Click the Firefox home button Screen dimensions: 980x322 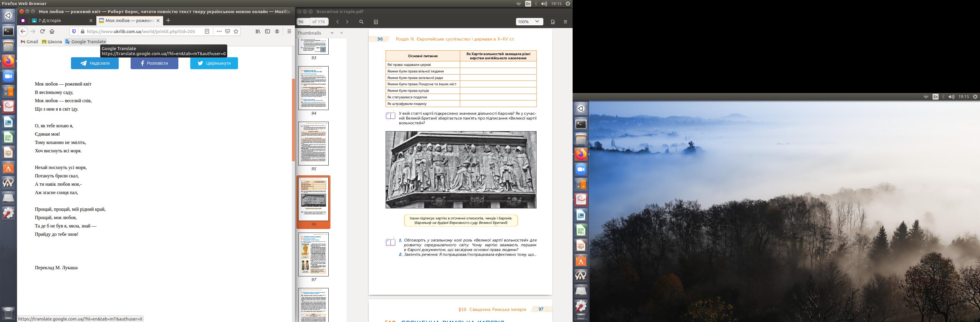(x=52, y=32)
